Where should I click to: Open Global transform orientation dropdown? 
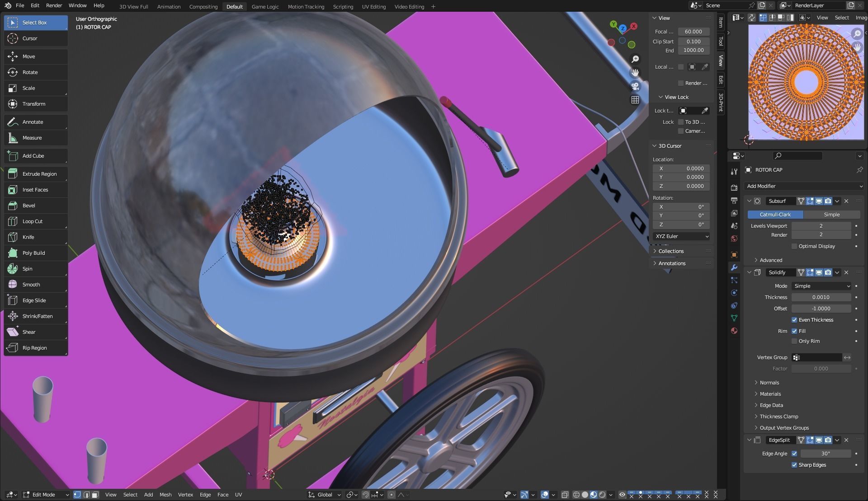click(x=324, y=495)
